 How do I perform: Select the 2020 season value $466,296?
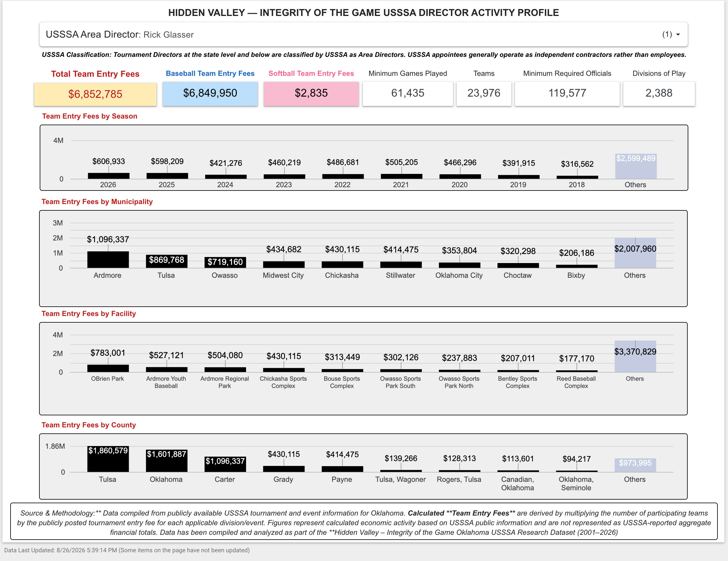click(460, 163)
